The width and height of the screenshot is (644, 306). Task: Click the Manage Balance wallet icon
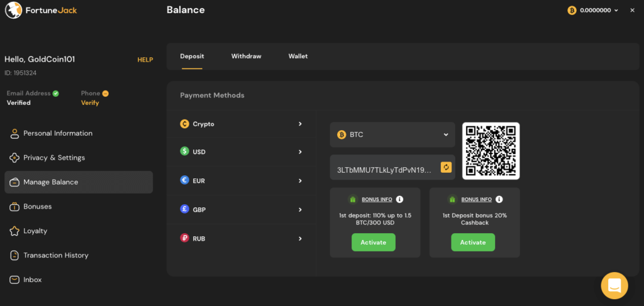tap(15, 182)
